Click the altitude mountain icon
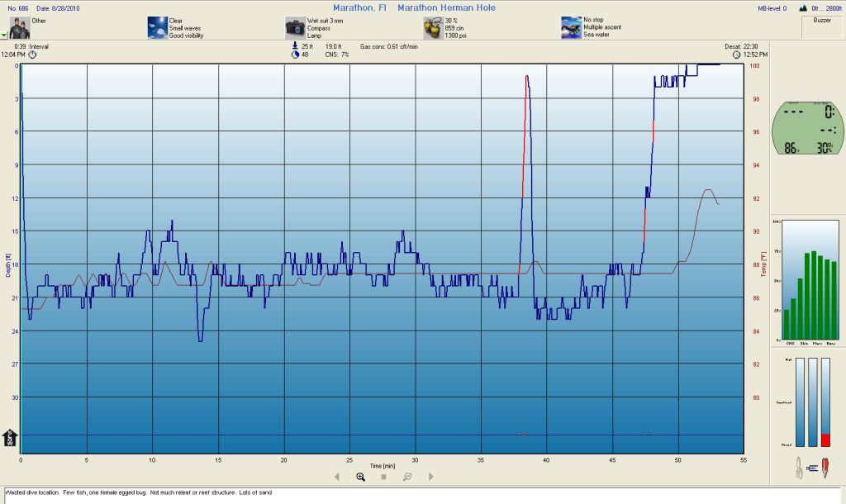This screenshot has height=504, width=846. [803, 8]
